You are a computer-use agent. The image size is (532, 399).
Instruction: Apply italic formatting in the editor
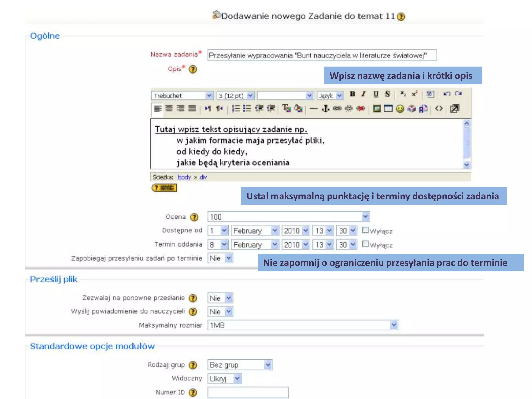[x=364, y=94]
